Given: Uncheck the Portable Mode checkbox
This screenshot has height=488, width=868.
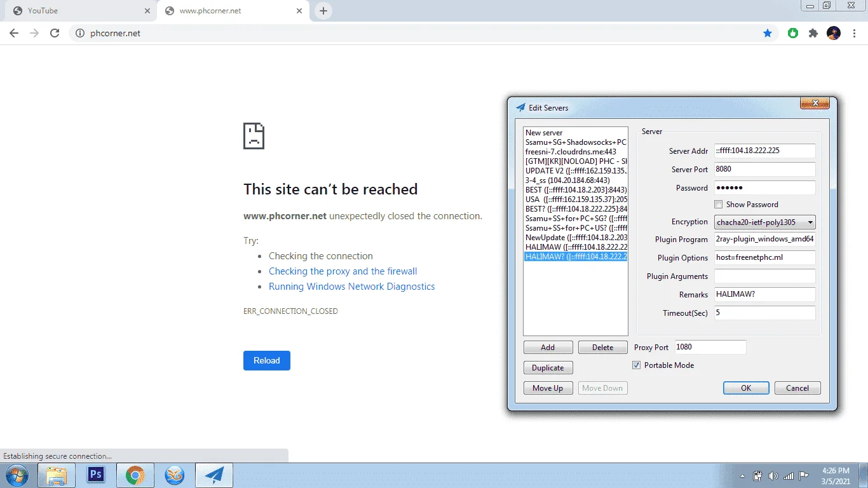Looking at the screenshot, I should coord(637,365).
